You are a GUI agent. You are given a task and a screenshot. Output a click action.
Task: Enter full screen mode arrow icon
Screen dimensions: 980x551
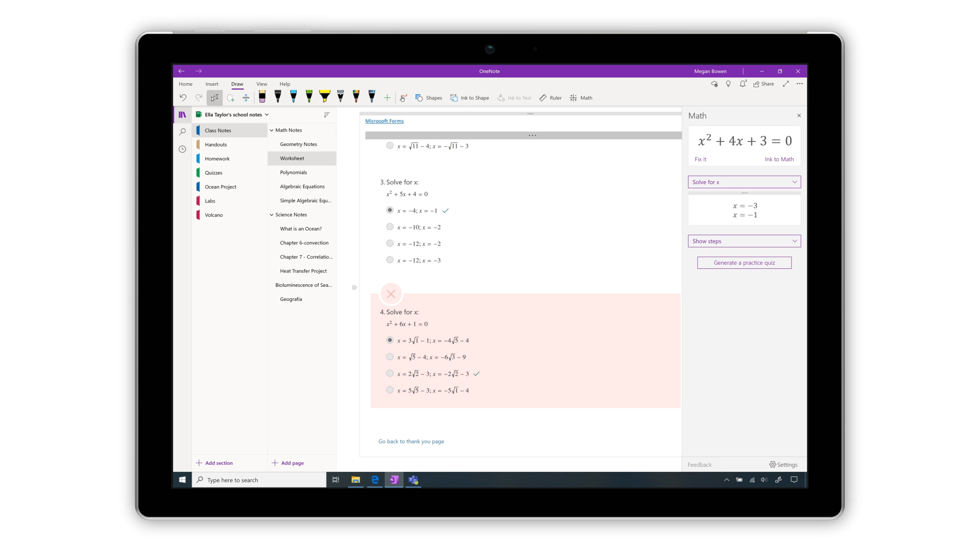pyautogui.click(x=786, y=84)
